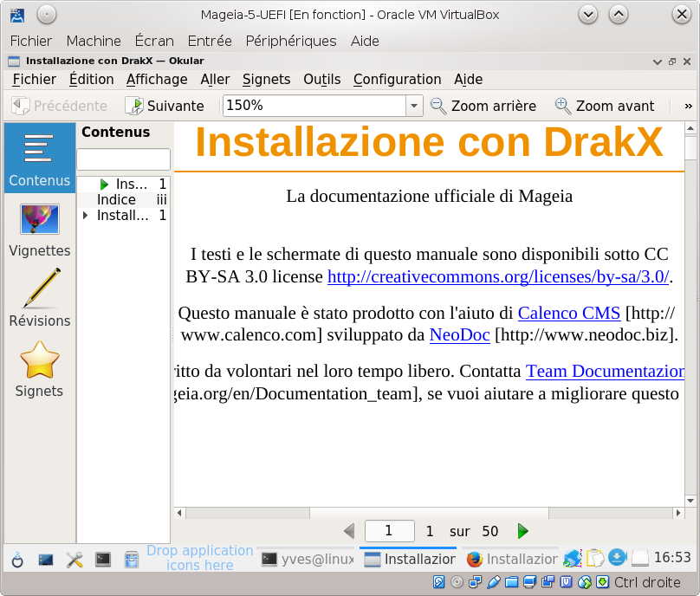
Task: Click the Okular Installazione taskbar entry
Action: (409, 559)
